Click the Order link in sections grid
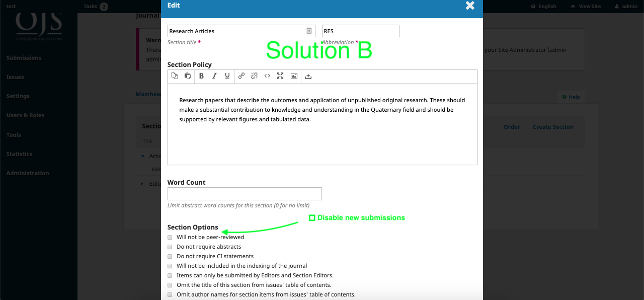Viewport: 644px width, 300px height. [512, 127]
